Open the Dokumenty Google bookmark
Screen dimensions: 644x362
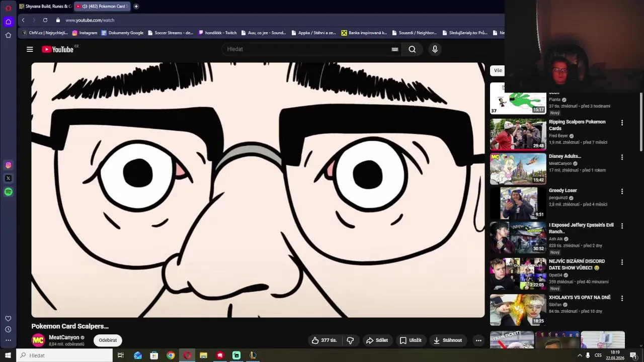point(122,33)
